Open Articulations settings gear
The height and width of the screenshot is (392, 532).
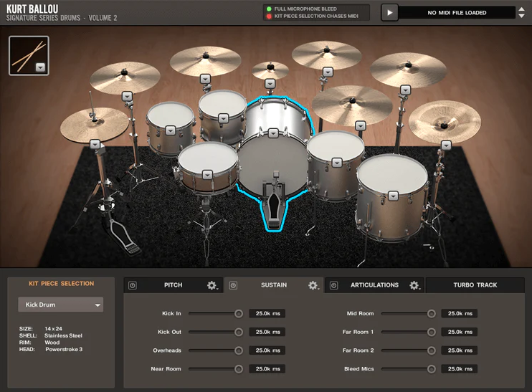[x=414, y=285]
